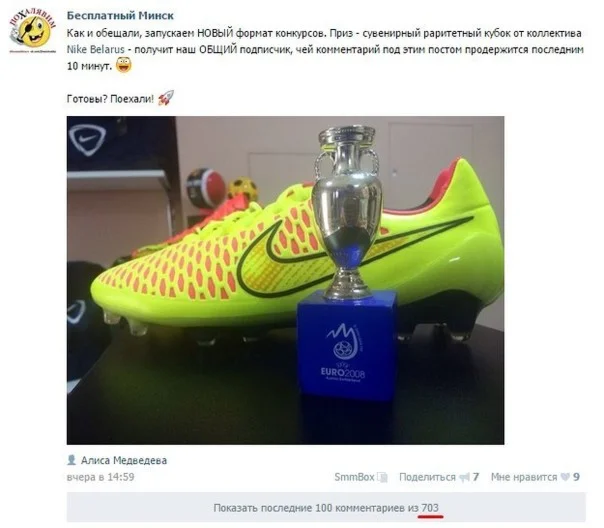Image resolution: width=604 pixels, height=528 pixels.
Task: Click the Nike logo in photo corner
Action: click(87, 139)
